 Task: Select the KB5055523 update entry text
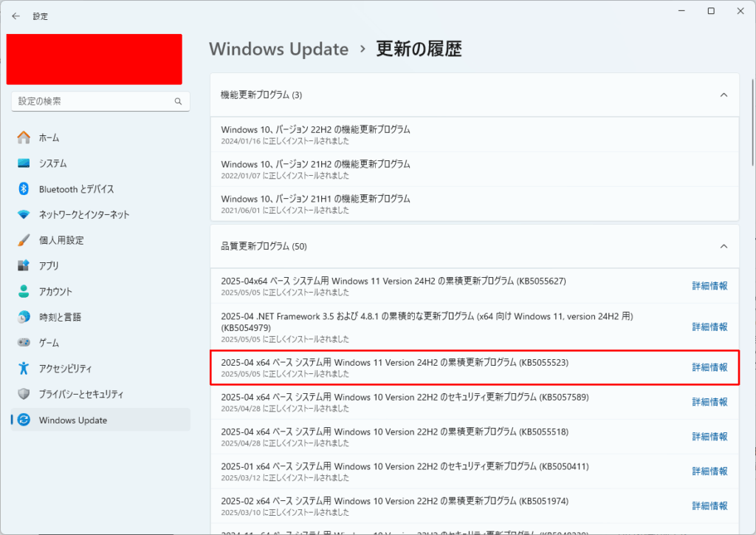[394, 363]
